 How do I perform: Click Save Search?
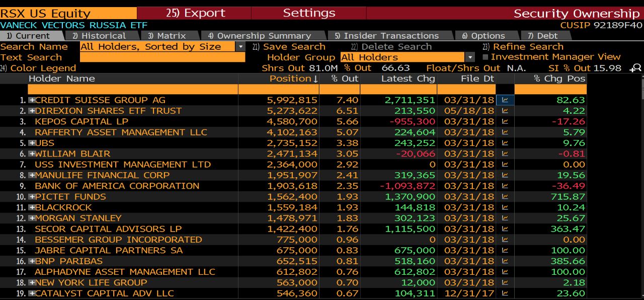(x=289, y=46)
